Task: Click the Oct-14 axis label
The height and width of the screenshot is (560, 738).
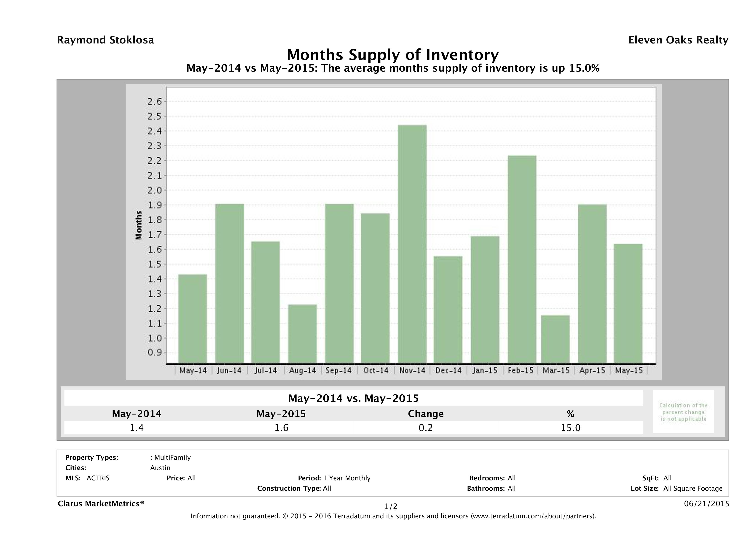Action: (x=376, y=370)
